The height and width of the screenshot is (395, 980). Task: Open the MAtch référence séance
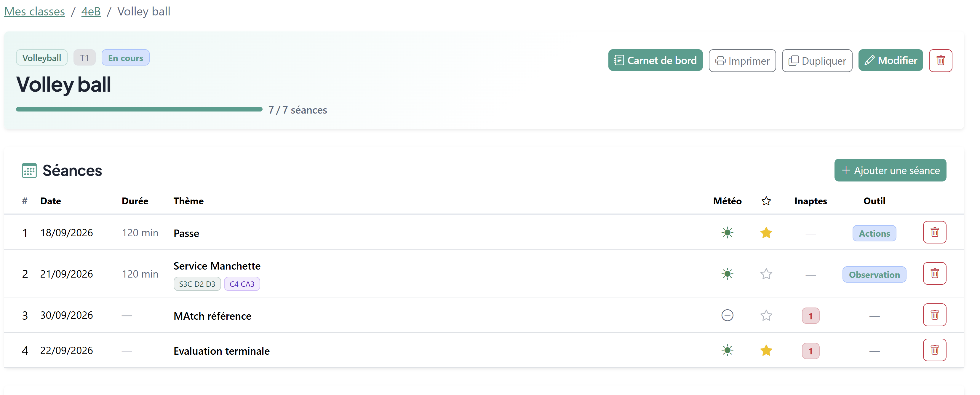(212, 316)
